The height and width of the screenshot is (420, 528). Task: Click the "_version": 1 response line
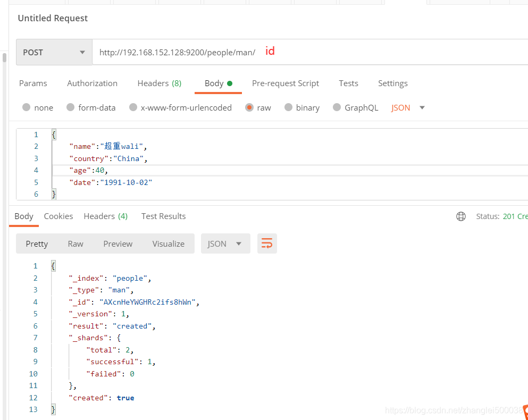point(99,314)
